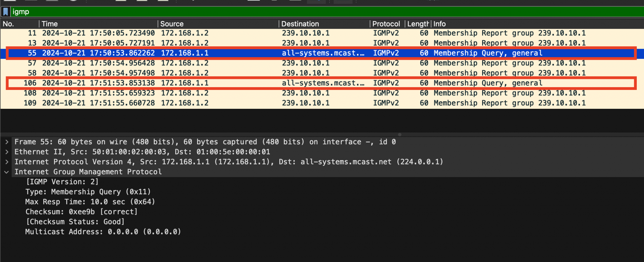Select packet 106 Membership Query row
Screen dimensions: 644x262
(189, 83)
